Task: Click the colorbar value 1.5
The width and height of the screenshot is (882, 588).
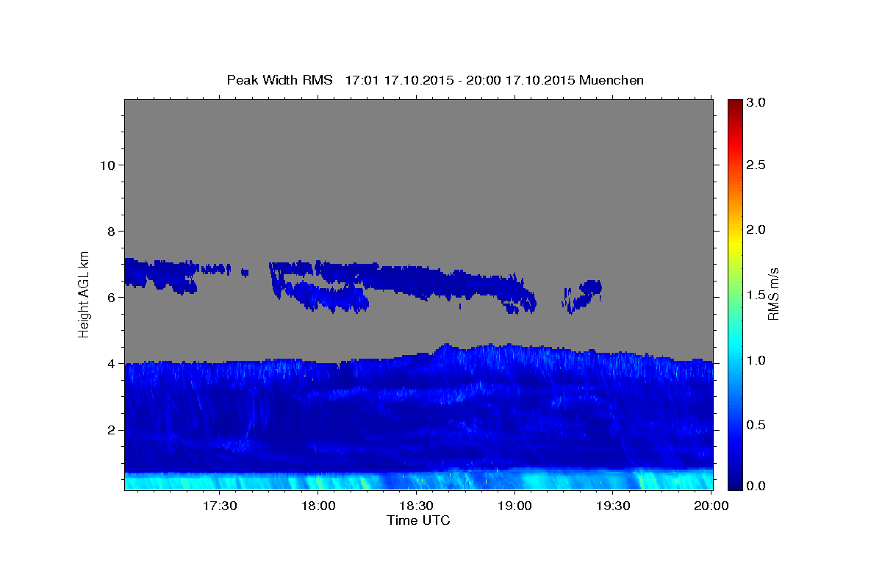Action: coord(757,295)
